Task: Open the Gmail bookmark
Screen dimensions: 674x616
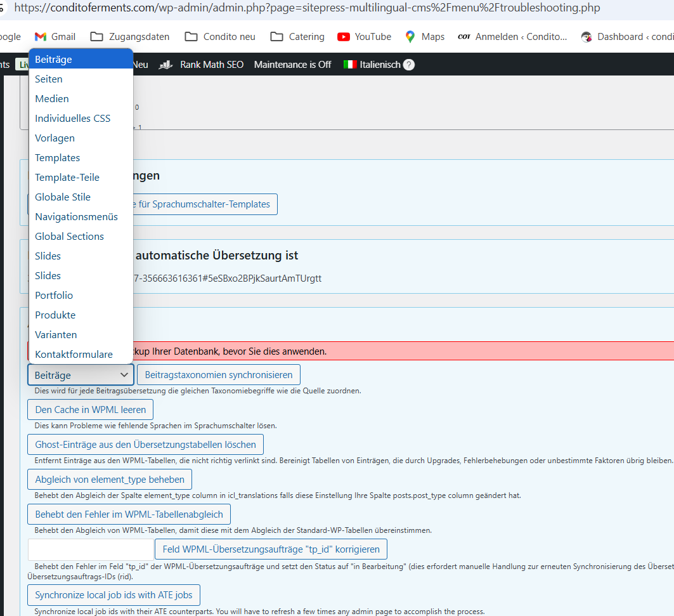Action: pyautogui.click(x=55, y=37)
